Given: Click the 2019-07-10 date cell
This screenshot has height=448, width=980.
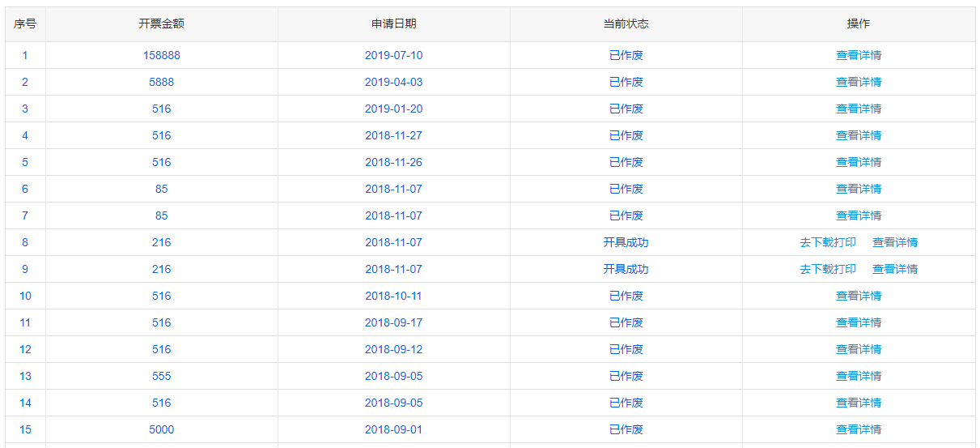Looking at the screenshot, I should pyautogui.click(x=394, y=55).
